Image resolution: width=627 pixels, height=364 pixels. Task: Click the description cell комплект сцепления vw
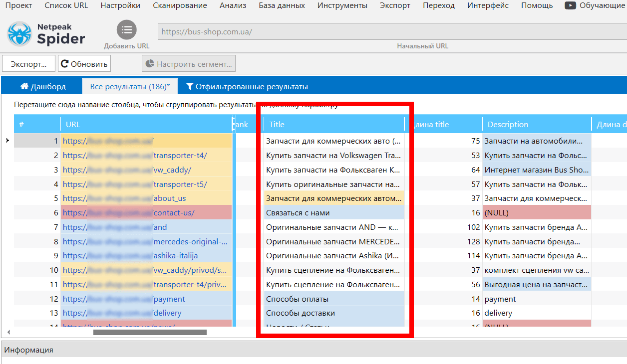[x=537, y=270]
